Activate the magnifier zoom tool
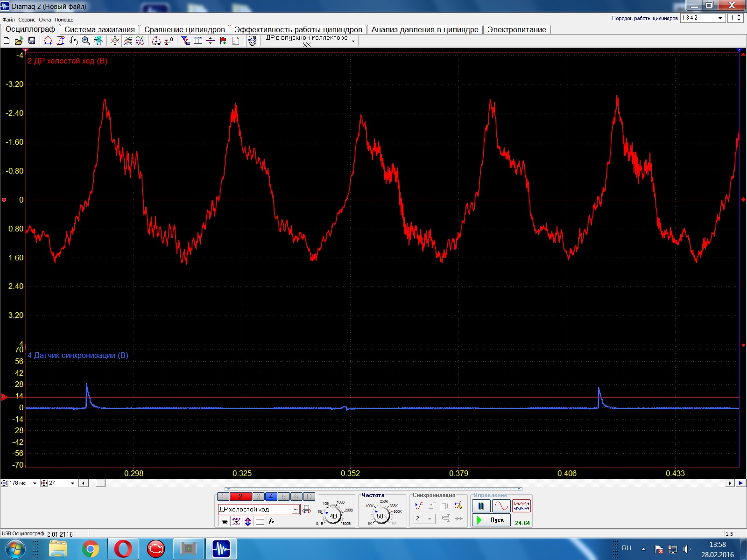The height and width of the screenshot is (560, 747). [x=86, y=41]
